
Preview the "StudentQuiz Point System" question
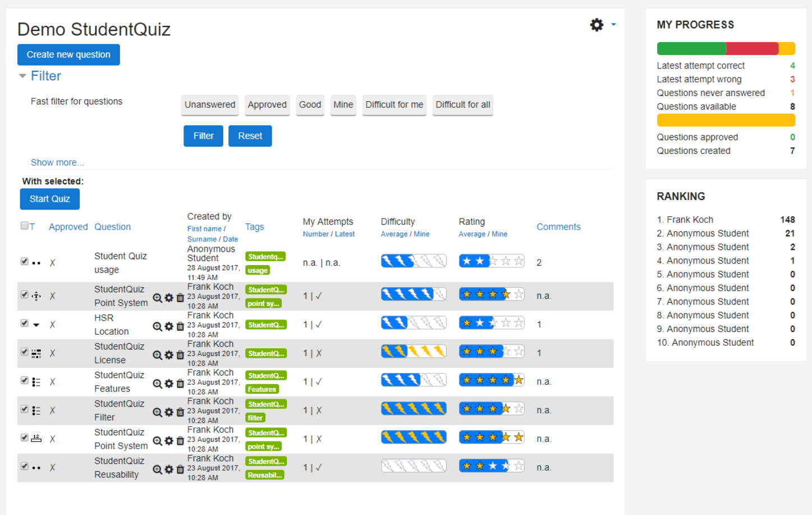[x=158, y=298]
